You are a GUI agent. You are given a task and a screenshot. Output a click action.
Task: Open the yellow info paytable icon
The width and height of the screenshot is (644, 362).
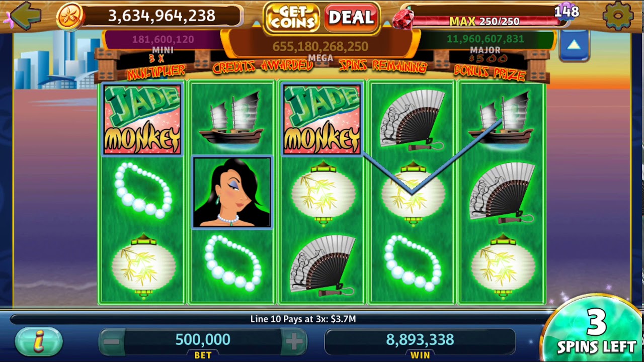click(39, 342)
